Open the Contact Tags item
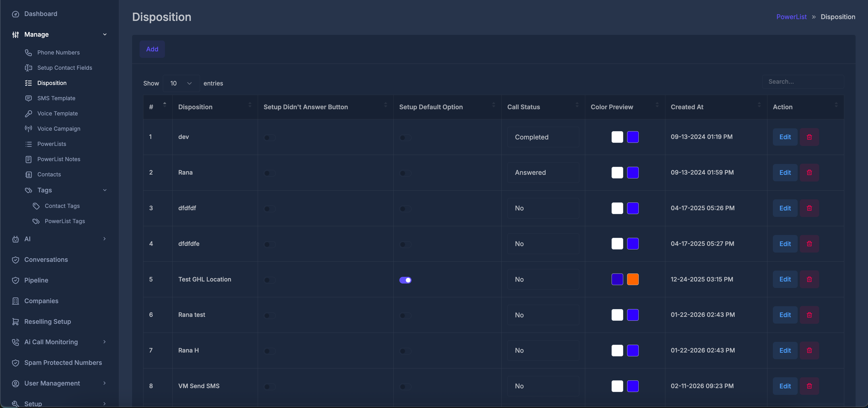Viewport: 868px width, 408px height. tap(62, 206)
